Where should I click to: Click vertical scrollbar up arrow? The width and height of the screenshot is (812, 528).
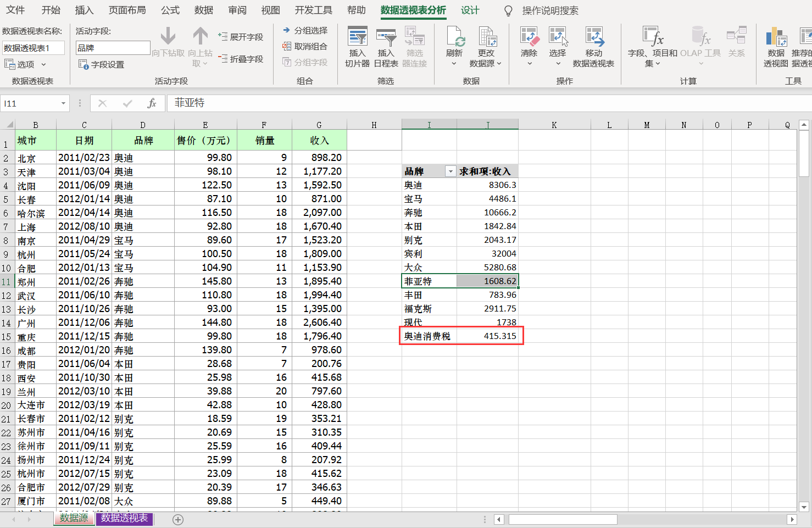804,125
